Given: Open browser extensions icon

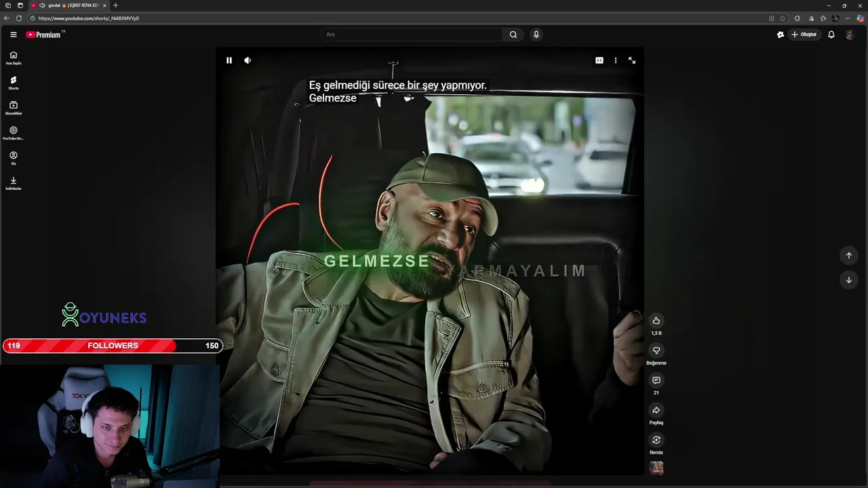Looking at the screenshot, I should (797, 18).
